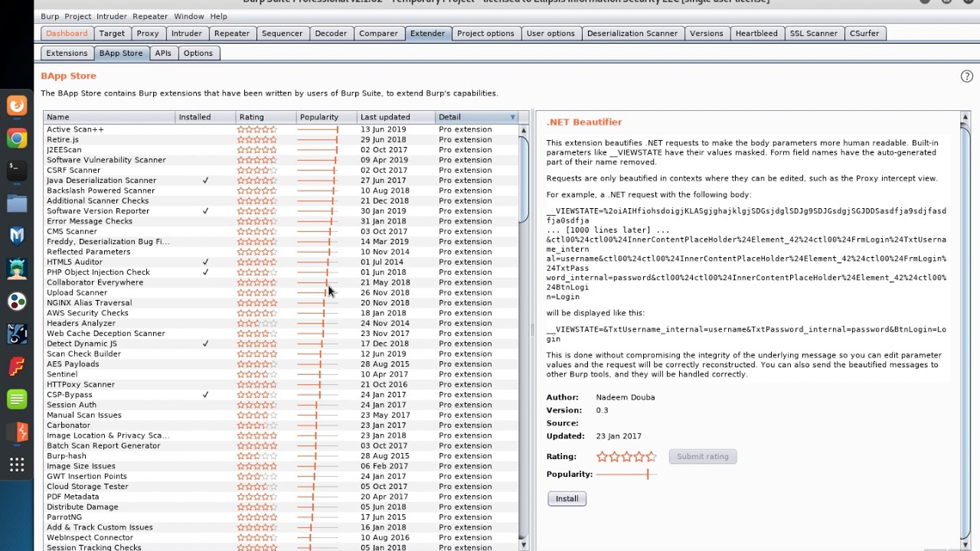Open the Comparer tab

tap(378, 34)
